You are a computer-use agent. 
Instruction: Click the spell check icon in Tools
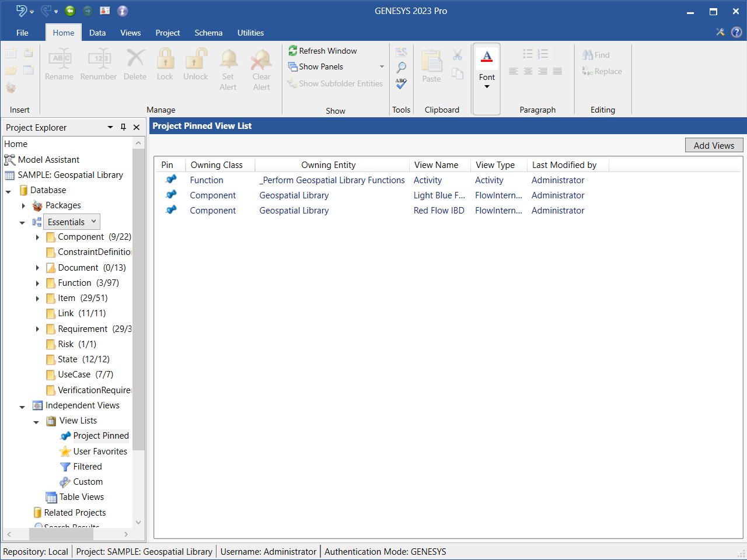pos(401,83)
